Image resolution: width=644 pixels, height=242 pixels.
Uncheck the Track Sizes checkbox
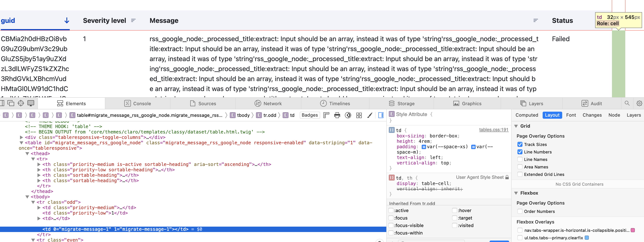[520, 144]
